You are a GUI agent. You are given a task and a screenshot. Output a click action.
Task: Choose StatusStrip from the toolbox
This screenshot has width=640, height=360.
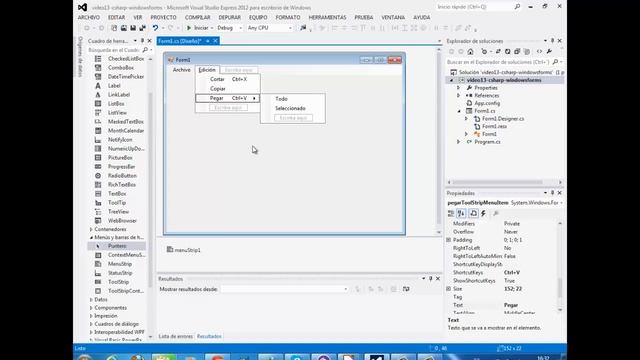click(120, 273)
